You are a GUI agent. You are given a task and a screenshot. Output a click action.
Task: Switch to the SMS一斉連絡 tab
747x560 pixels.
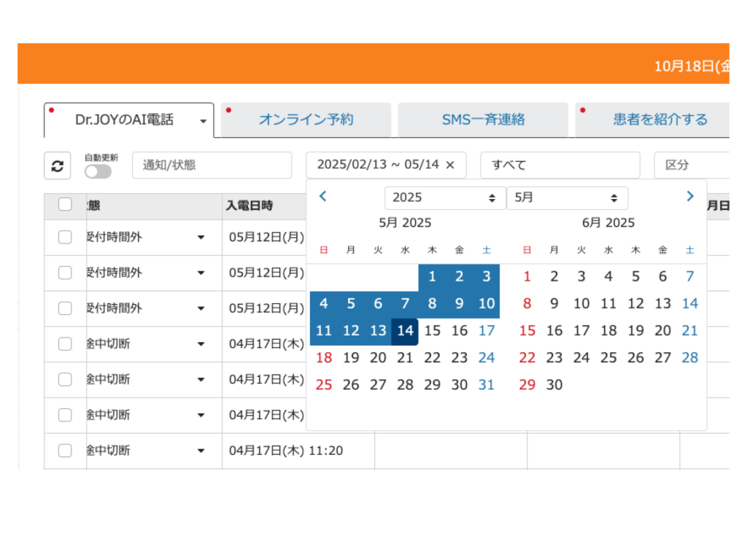pyautogui.click(x=483, y=120)
